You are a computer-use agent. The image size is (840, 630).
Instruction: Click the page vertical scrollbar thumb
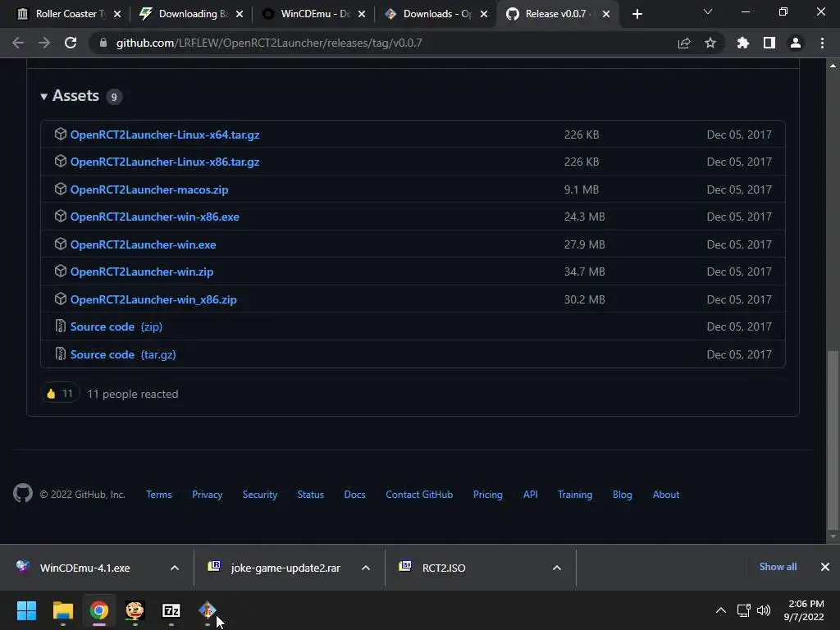tap(833, 440)
